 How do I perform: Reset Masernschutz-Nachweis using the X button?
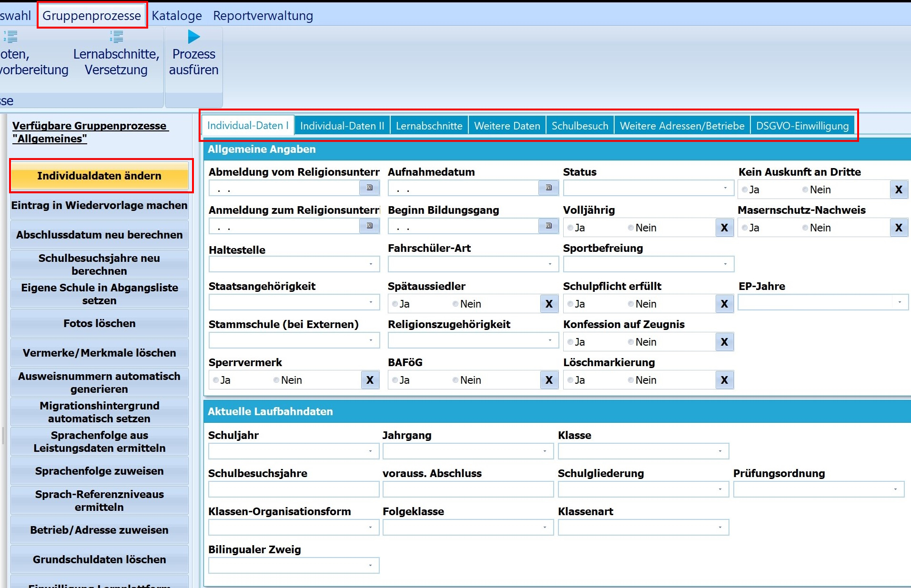899,228
